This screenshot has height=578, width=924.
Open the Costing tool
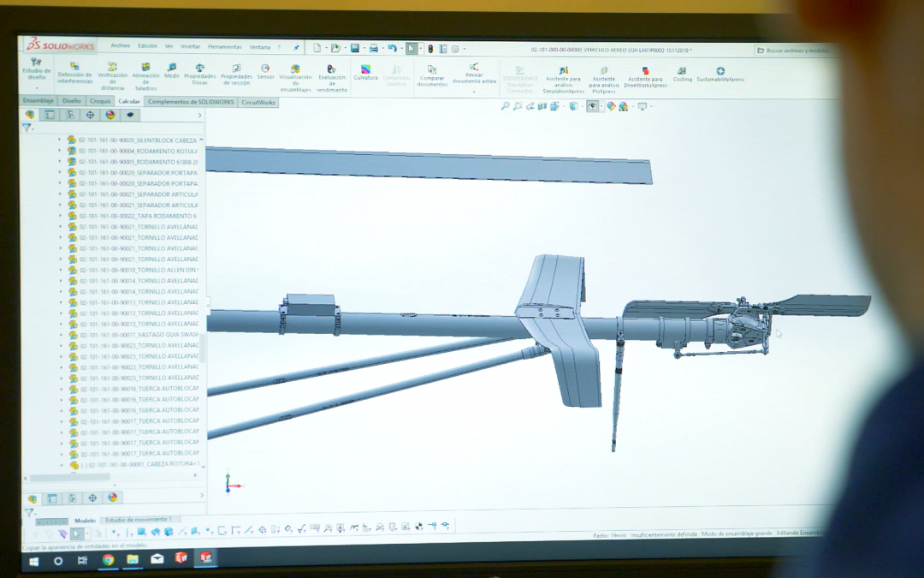click(683, 74)
